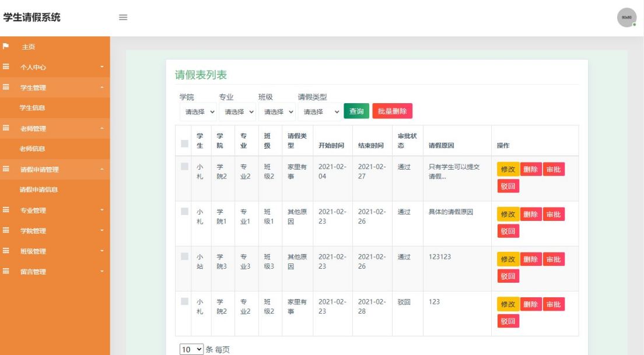The height and width of the screenshot is (355, 644).
Task: Click the 审批状态 column header
Action: tap(407, 140)
